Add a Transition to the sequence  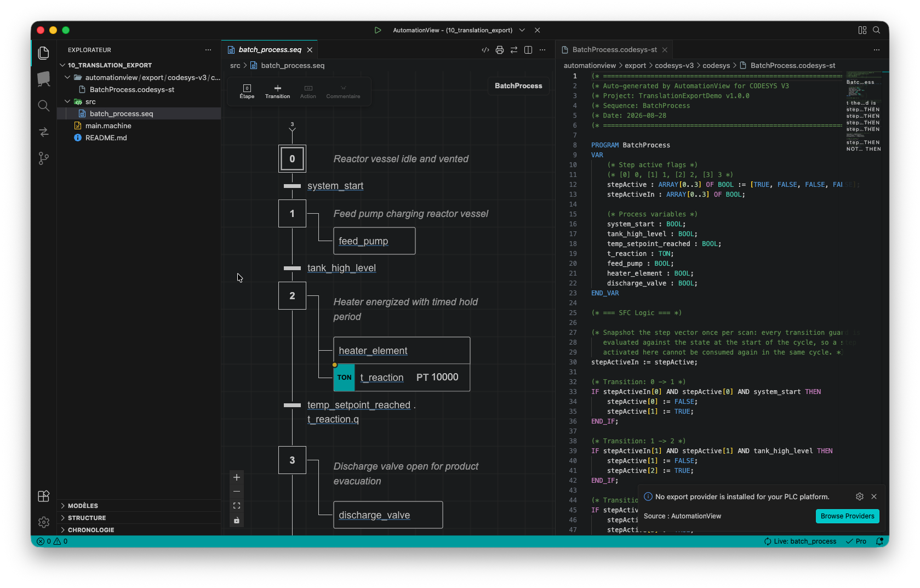[278, 91]
